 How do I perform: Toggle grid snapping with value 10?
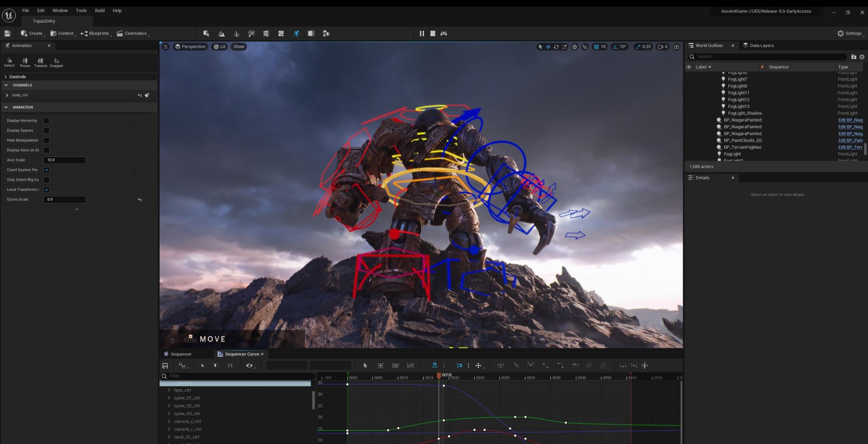[x=599, y=47]
